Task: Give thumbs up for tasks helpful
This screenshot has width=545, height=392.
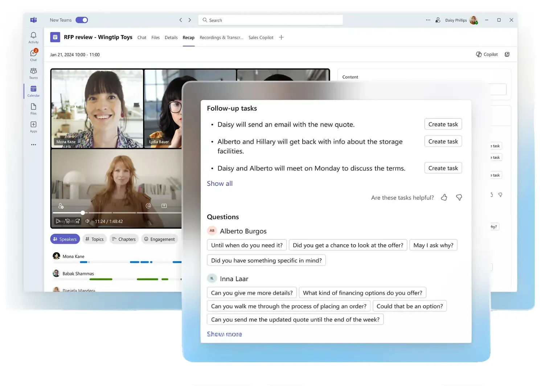Action: pos(444,197)
